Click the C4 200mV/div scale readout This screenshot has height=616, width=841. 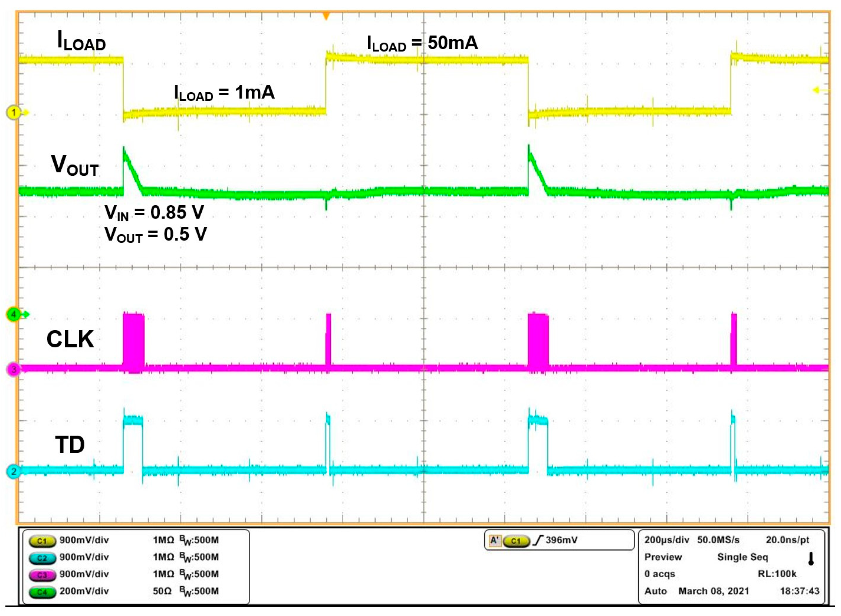point(84,591)
